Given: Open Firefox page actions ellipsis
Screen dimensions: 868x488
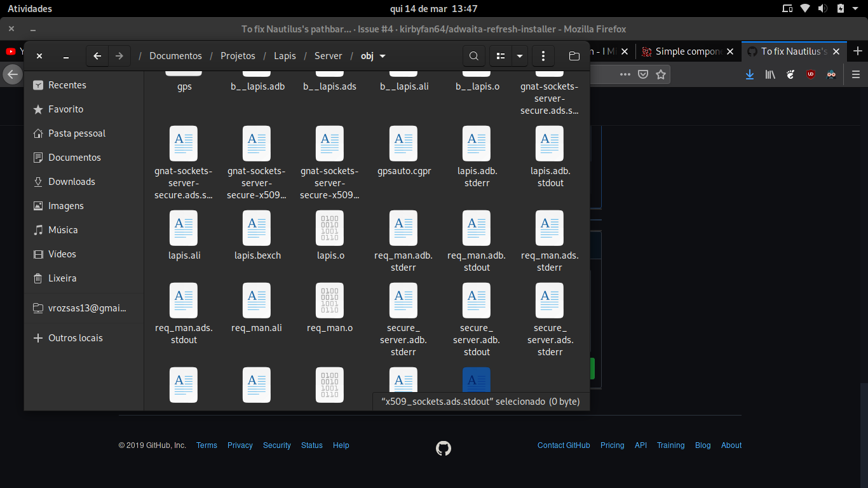Looking at the screenshot, I should tap(625, 74).
